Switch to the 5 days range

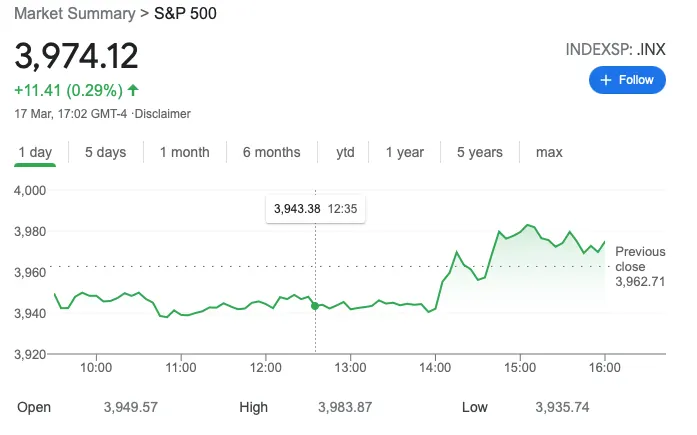tap(105, 152)
